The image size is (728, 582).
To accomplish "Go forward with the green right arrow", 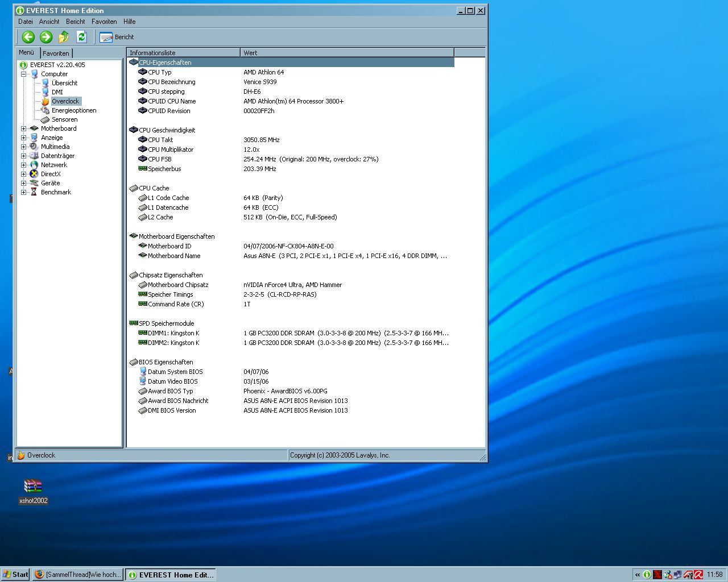I will 46,37.
